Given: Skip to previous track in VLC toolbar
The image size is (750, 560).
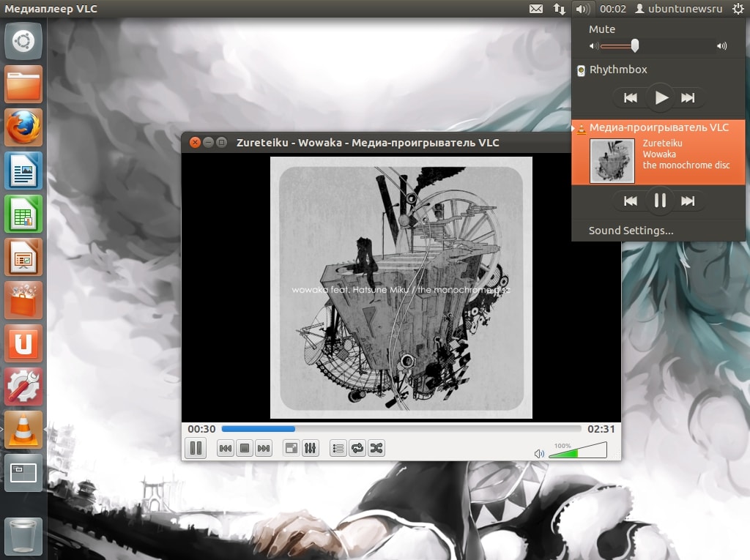Looking at the screenshot, I should point(226,448).
